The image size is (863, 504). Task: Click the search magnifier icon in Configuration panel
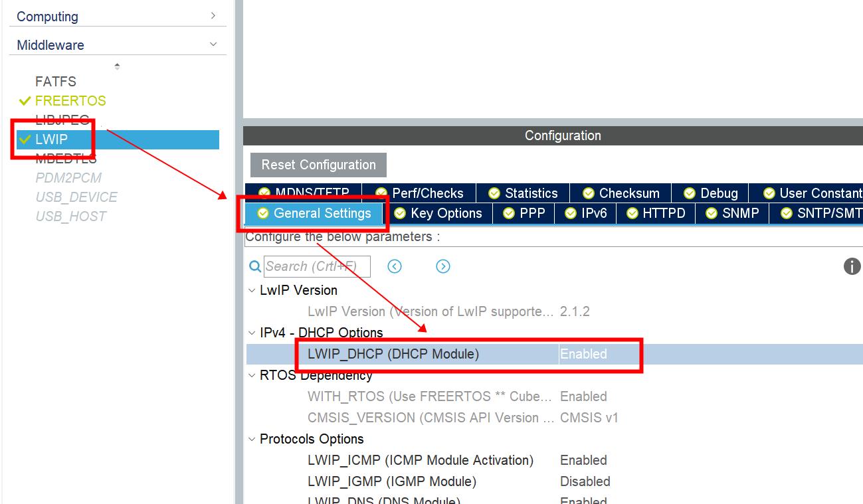pyautogui.click(x=255, y=266)
